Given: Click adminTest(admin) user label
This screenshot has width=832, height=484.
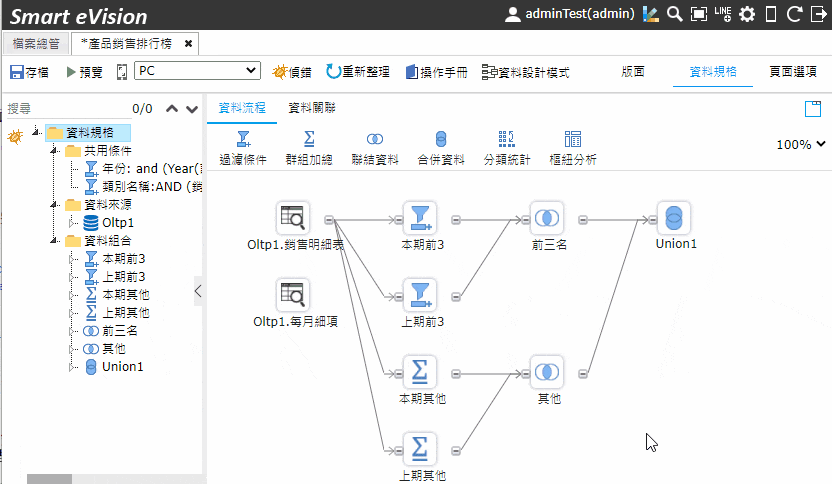Looking at the screenshot, I should click(x=579, y=14).
